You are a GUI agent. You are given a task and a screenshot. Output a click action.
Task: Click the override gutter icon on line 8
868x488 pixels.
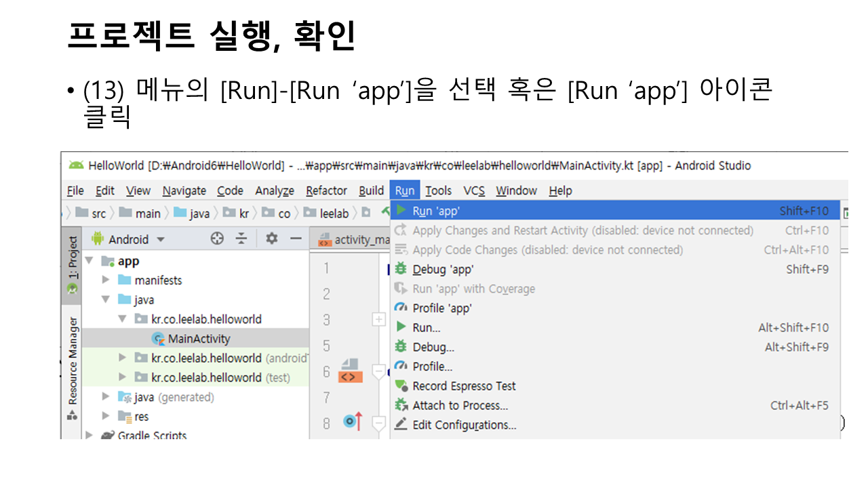coord(352,422)
